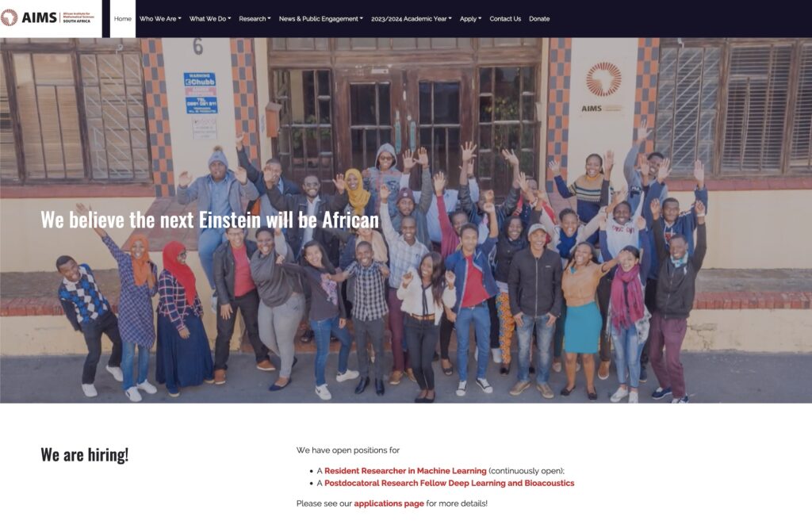Open Resident Researcher in Machine Learning link
This screenshot has width=812, height=532.
[405, 471]
